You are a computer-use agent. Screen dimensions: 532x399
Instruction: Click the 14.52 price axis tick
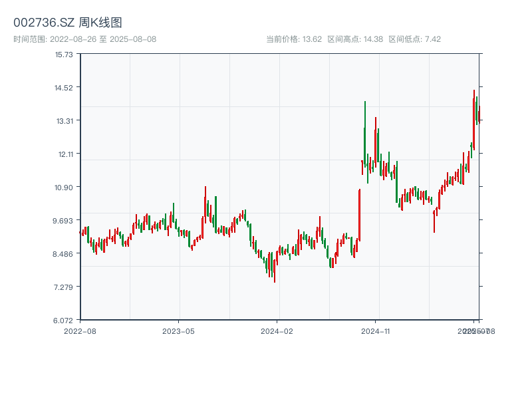tap(65, 87)
